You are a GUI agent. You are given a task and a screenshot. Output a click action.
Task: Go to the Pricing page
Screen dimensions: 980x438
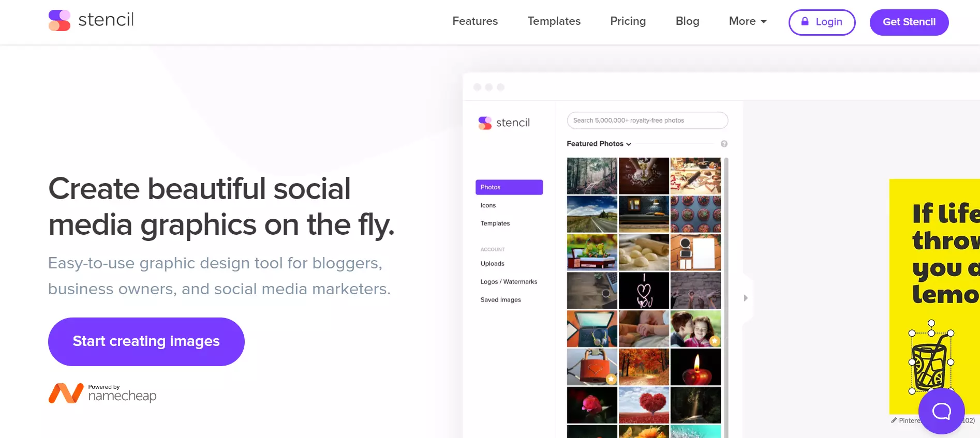(x=628, y=21)
